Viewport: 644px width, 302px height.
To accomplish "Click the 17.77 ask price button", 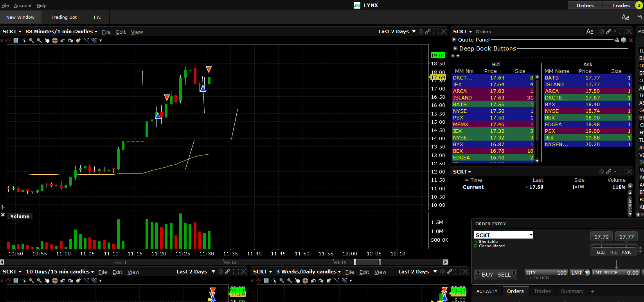I will click(626, 237).
